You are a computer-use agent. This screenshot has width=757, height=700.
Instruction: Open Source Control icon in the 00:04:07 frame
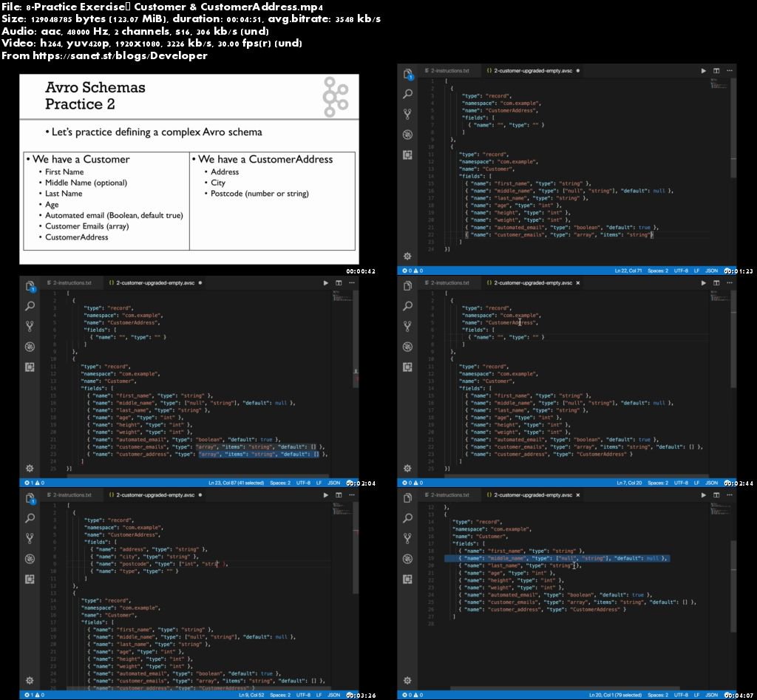[408, 538]
